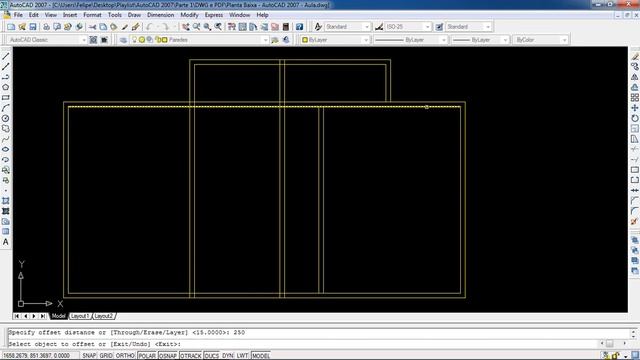Toggle DYN dynamic input
Image resolution: width=640 pixels, height=360 pixels.
tap(228, 356)
